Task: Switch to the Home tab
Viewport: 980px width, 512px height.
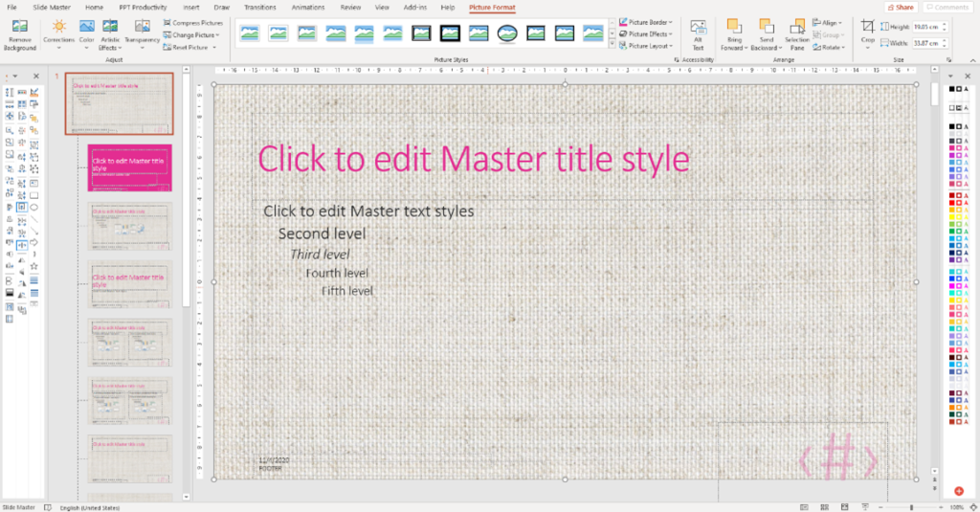Action: click(x=95, y=8)
